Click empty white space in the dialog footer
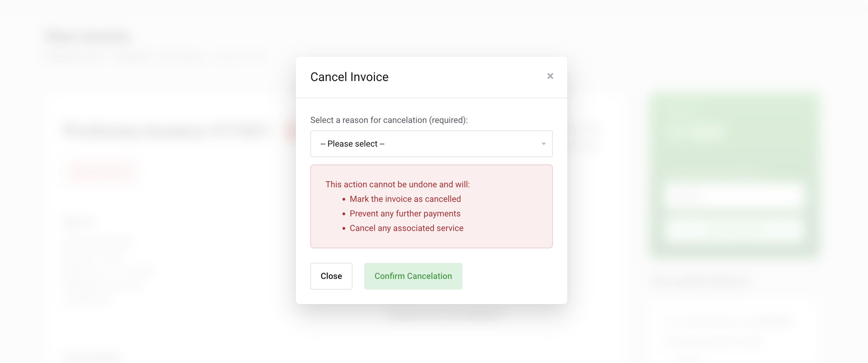 pos(512,276)
